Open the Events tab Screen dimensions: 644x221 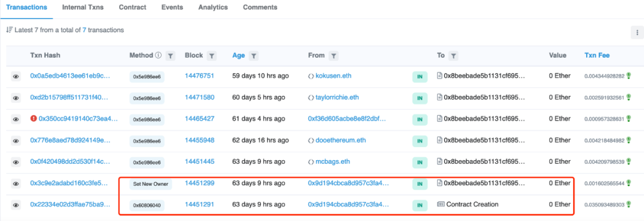tap(172, 7)
